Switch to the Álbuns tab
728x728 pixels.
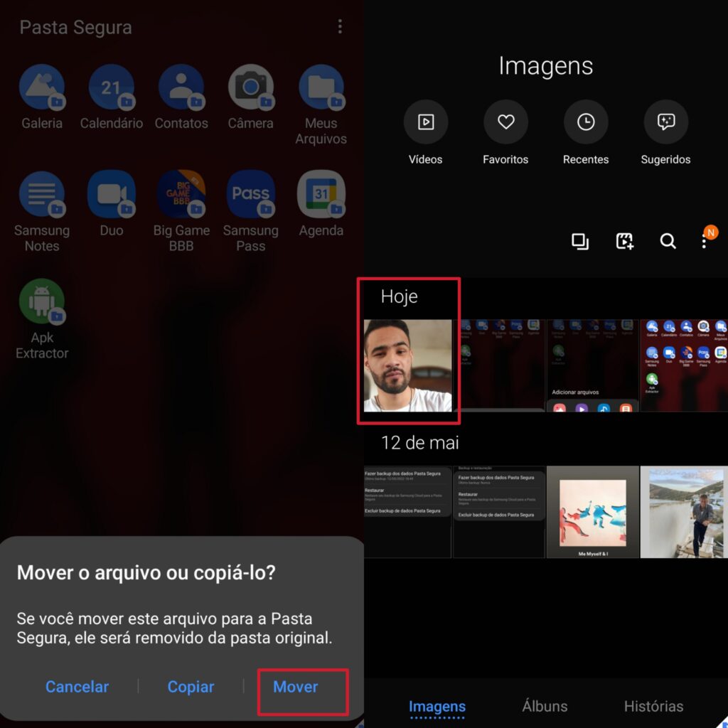[x=545, y=706]
